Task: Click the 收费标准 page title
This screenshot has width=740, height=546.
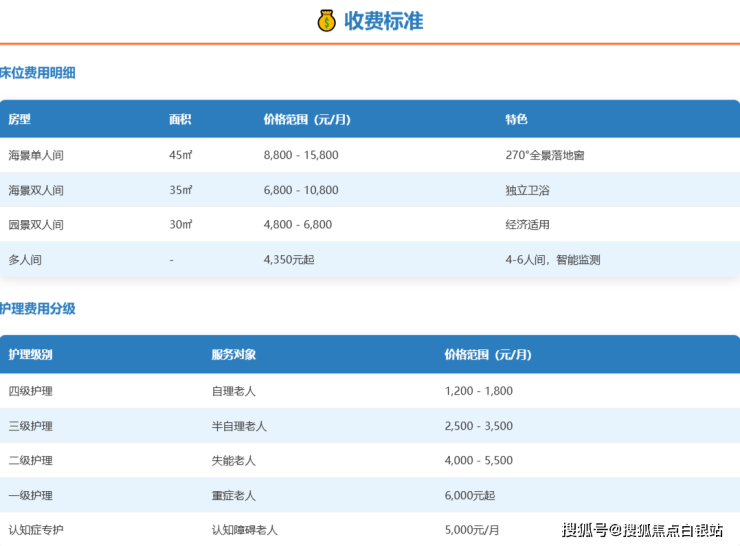Action: point(383,21)
